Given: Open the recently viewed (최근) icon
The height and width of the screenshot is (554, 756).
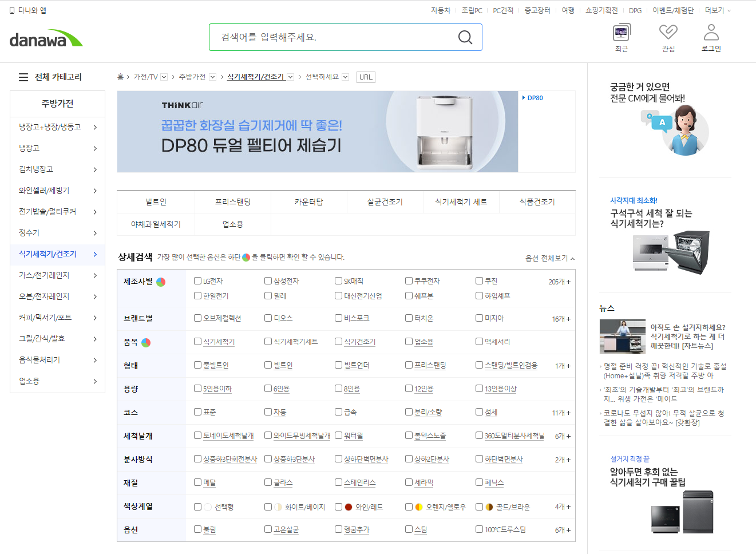Looking at the screenshot, I should (622, 32).
